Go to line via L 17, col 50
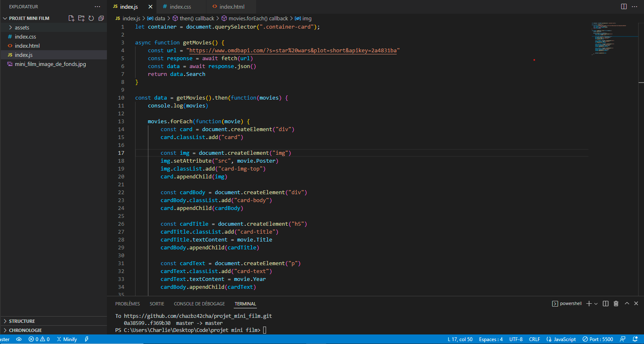Screen dimensions: 644x344 460,339
